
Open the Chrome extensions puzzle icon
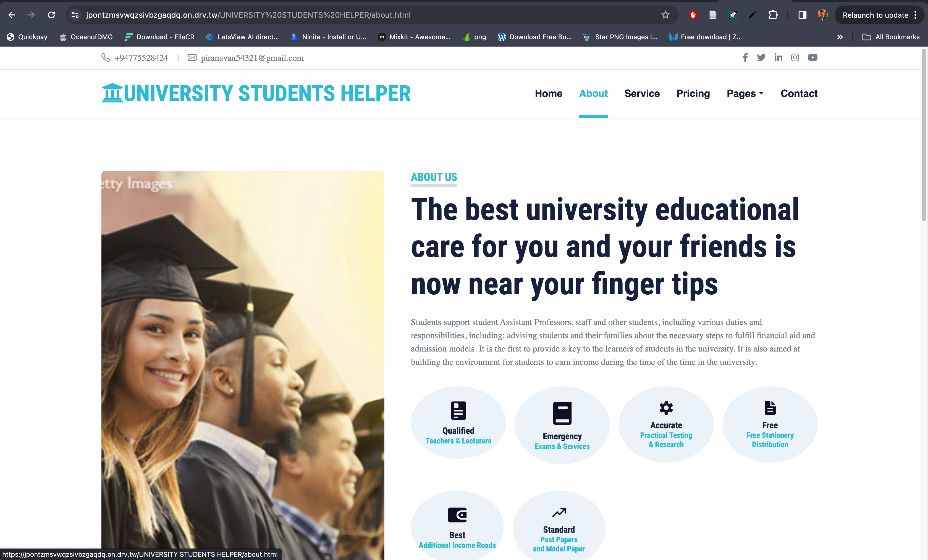[x=773, y=15]
